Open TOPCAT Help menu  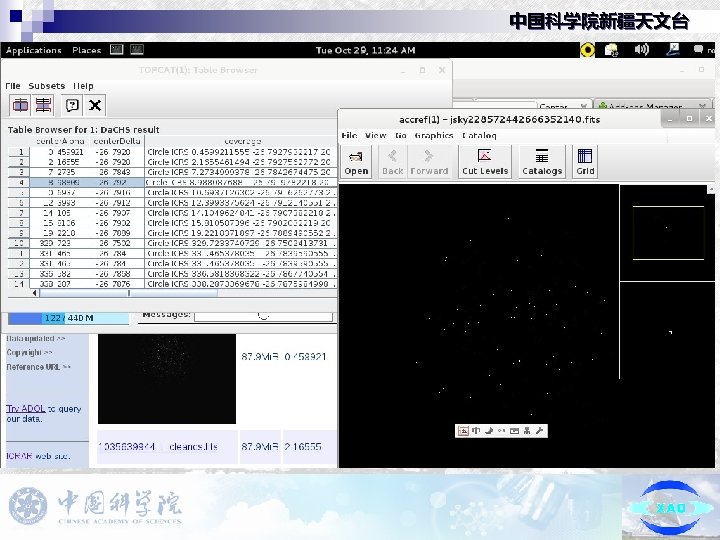83,86
